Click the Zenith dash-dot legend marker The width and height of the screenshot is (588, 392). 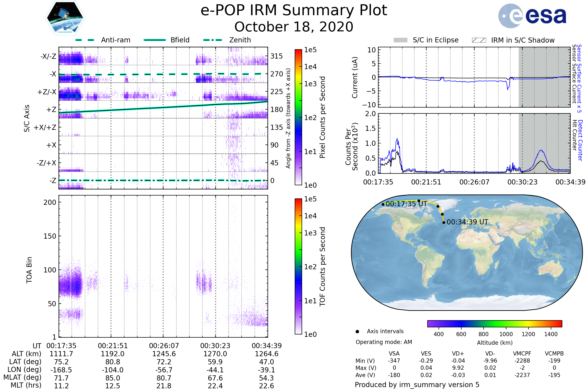pos(212,40)
